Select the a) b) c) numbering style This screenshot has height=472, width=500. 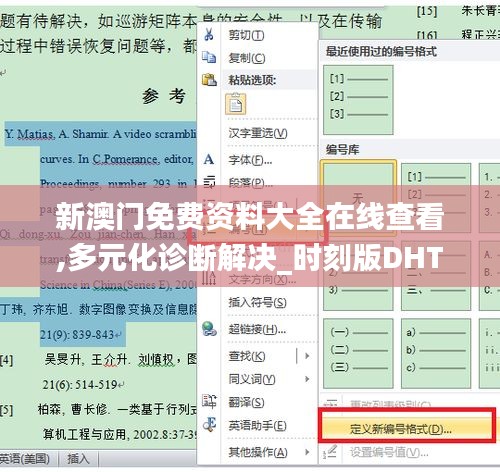tap(436, 353)
